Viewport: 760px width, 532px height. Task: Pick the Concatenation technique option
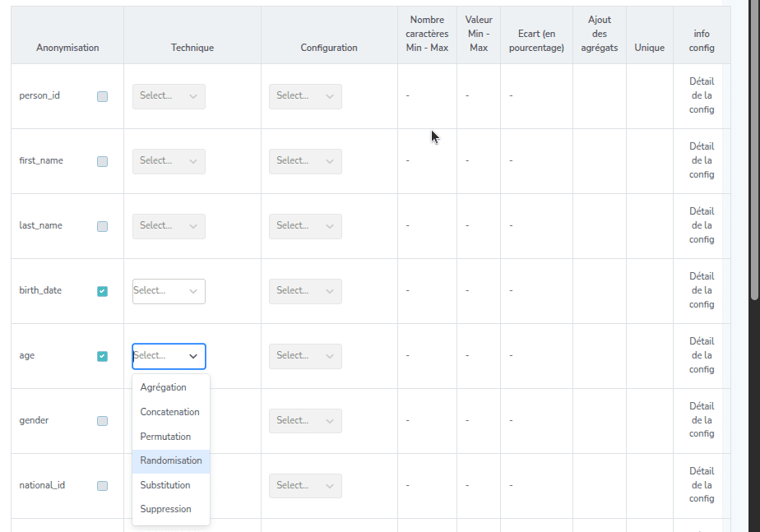[x=169, y=412]
